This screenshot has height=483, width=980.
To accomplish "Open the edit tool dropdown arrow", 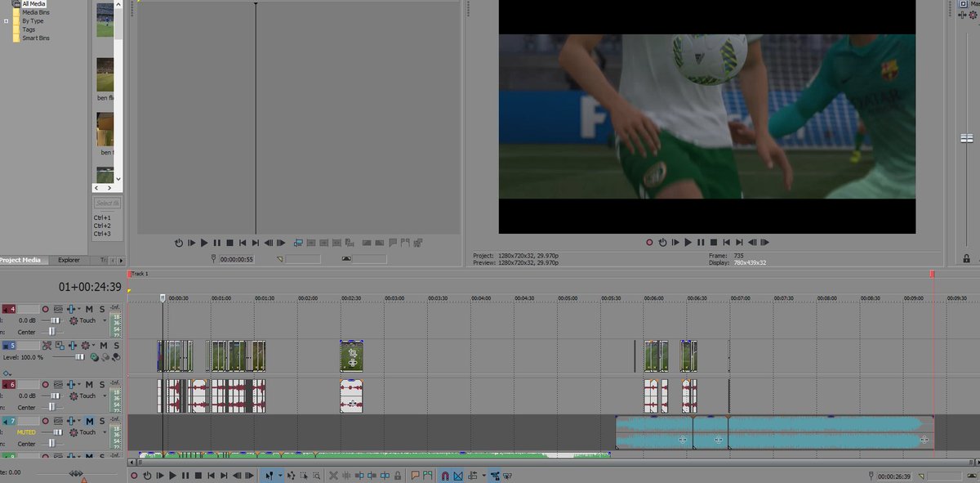I will coord(280,475).
